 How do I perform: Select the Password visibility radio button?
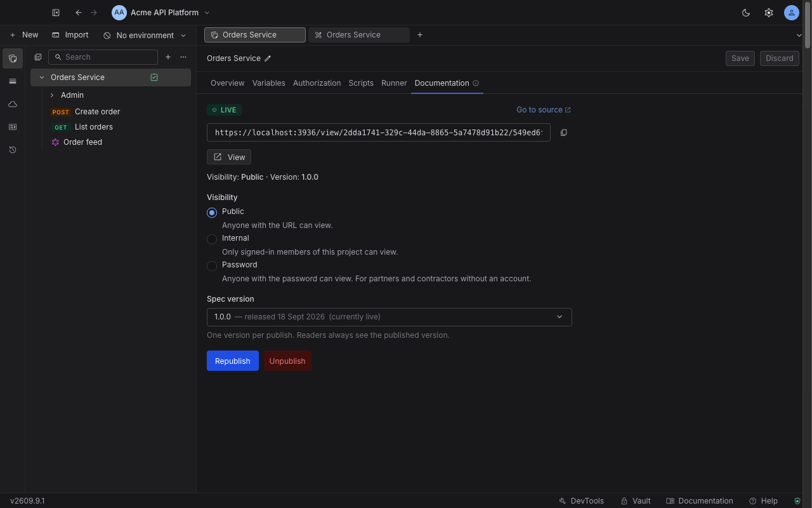coord(212,266)
